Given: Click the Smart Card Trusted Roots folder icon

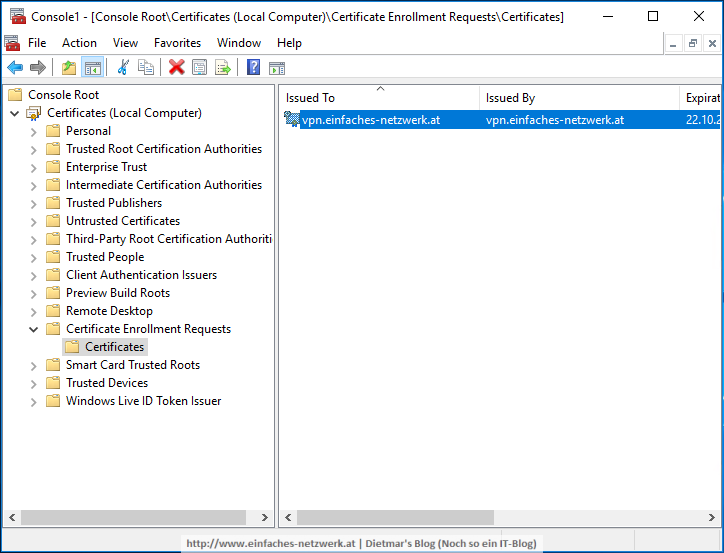Looking at the screenshot, I should click(x=53, y=365).
